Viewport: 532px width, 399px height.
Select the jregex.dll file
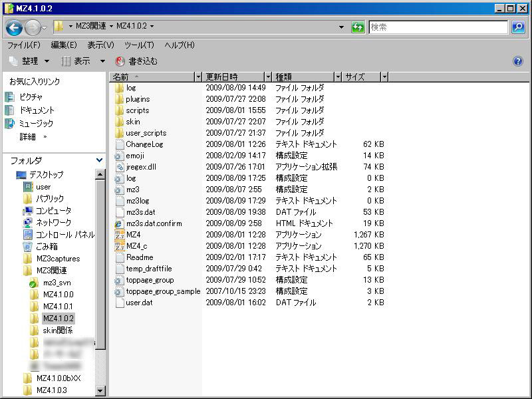click(140, 167)
